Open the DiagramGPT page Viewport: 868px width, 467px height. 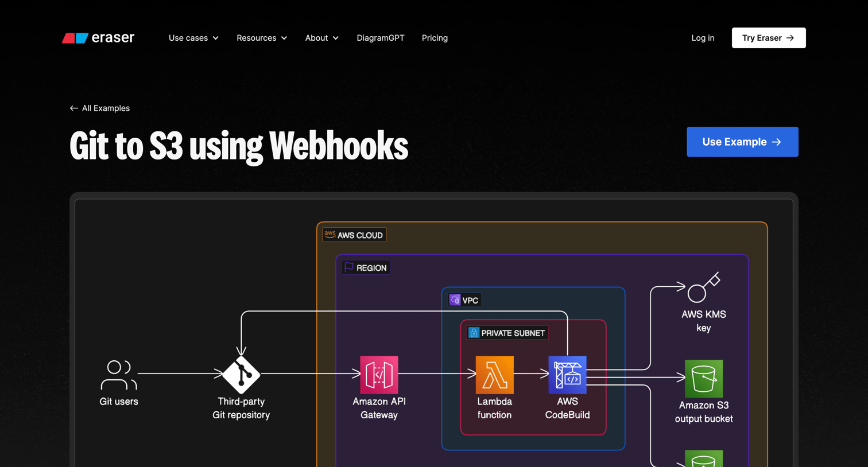coord(381,38)
